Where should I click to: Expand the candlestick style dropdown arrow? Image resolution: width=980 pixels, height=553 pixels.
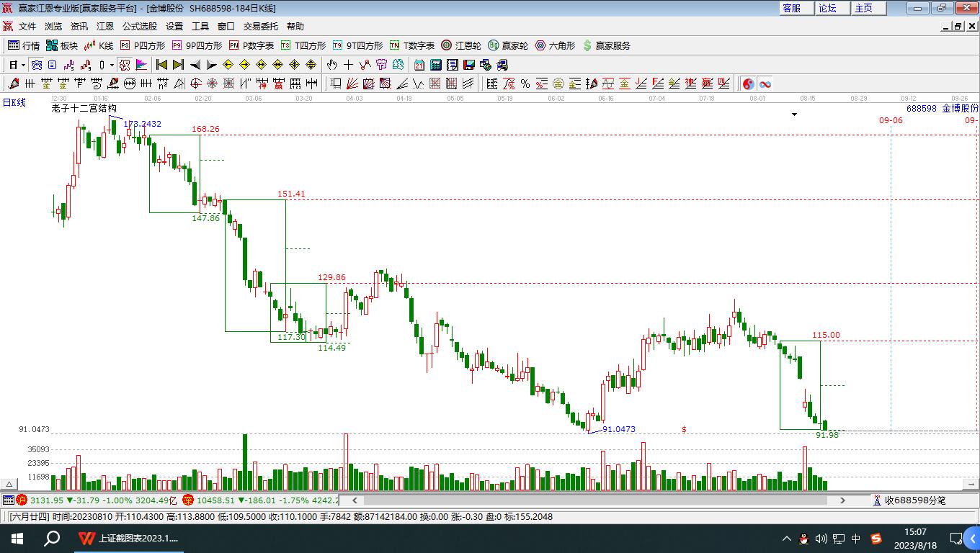tap(112, 65)
